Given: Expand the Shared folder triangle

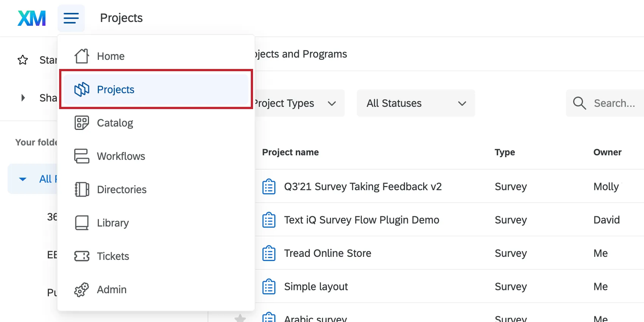Looking at the screenshot, I should tap(23, 98).
